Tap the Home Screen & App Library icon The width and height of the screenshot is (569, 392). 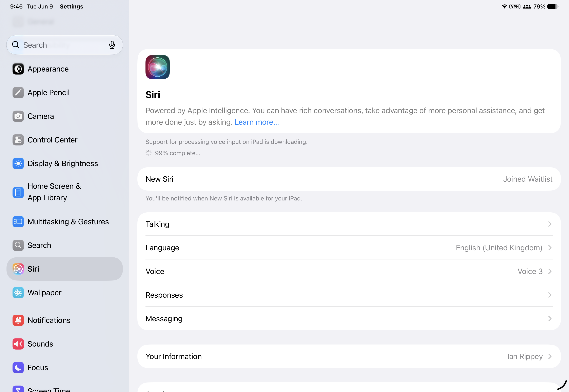click(18, 192)
